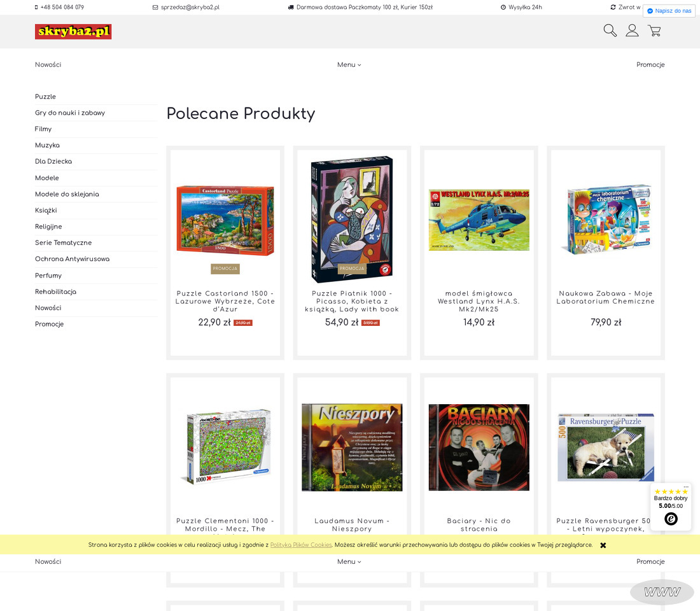Viewport: 700px width, 611px height.
Task: Browse the Książki category
Action: pyautogui.click(x=46, y=211)
